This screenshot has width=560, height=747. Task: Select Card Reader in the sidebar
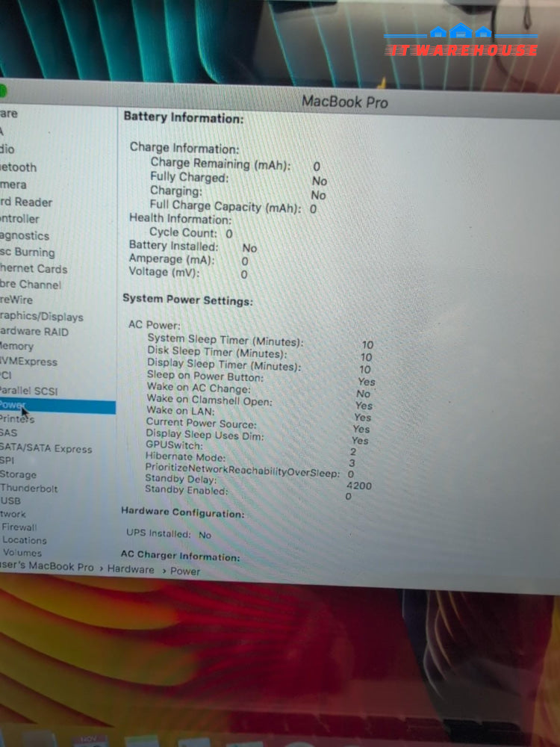pos(26,202)
